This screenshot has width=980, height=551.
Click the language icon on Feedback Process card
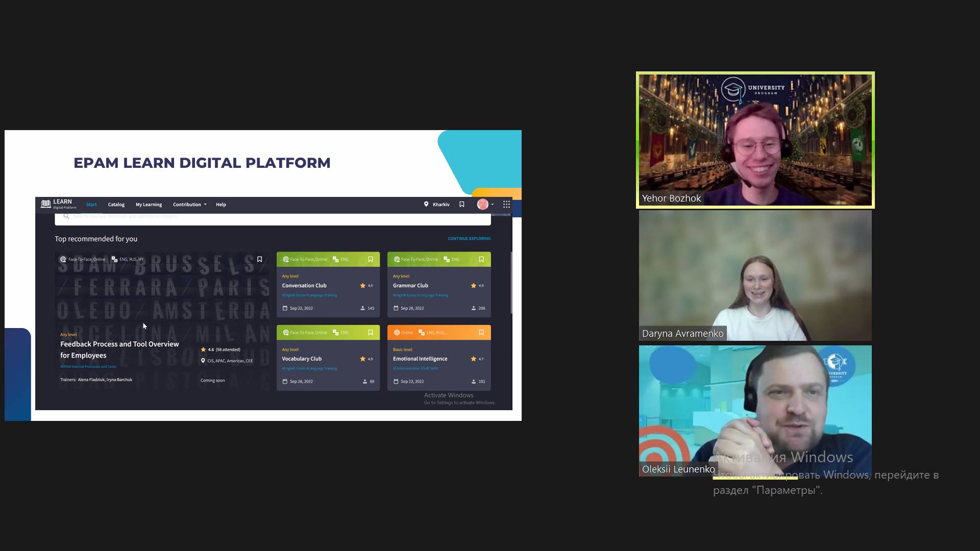(114, 259)
